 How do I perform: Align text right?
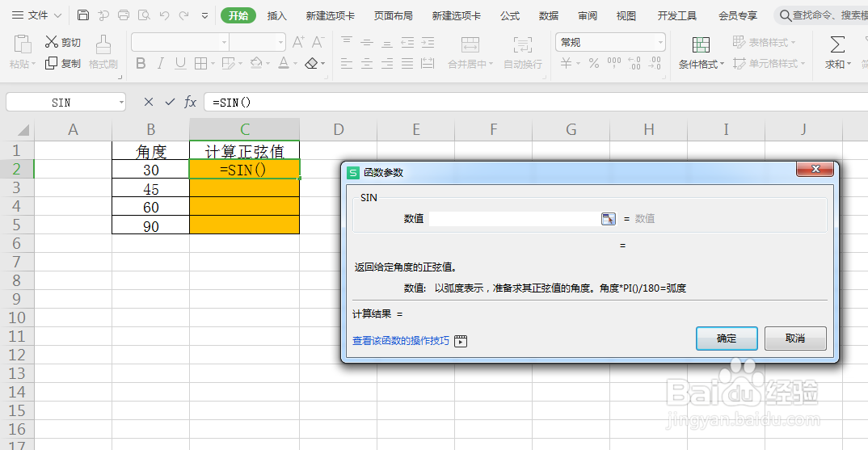(x=387, y=64)
